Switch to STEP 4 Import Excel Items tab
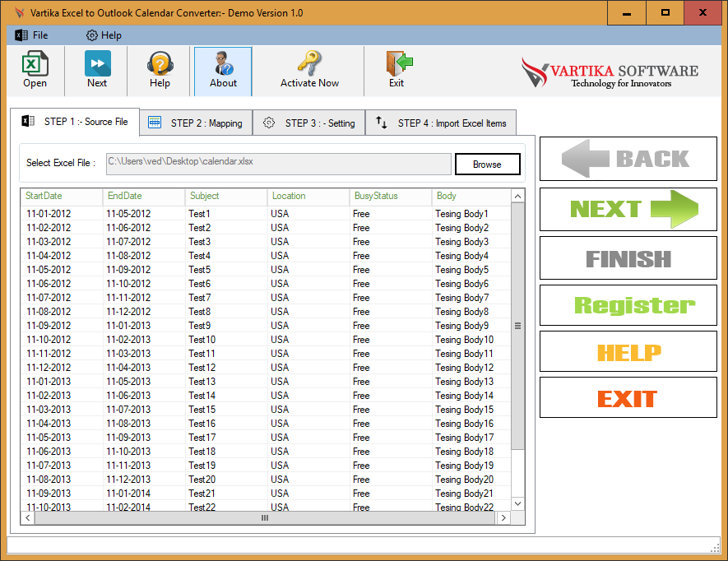Image resolution: width=728 pixels, height=561 pixels. 441,123
